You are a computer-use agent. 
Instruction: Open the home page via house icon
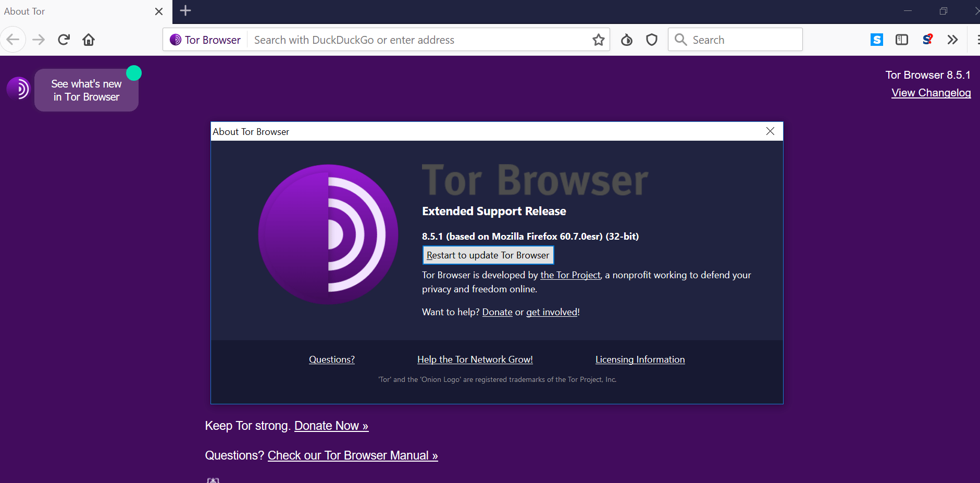(x=89, y=40)
